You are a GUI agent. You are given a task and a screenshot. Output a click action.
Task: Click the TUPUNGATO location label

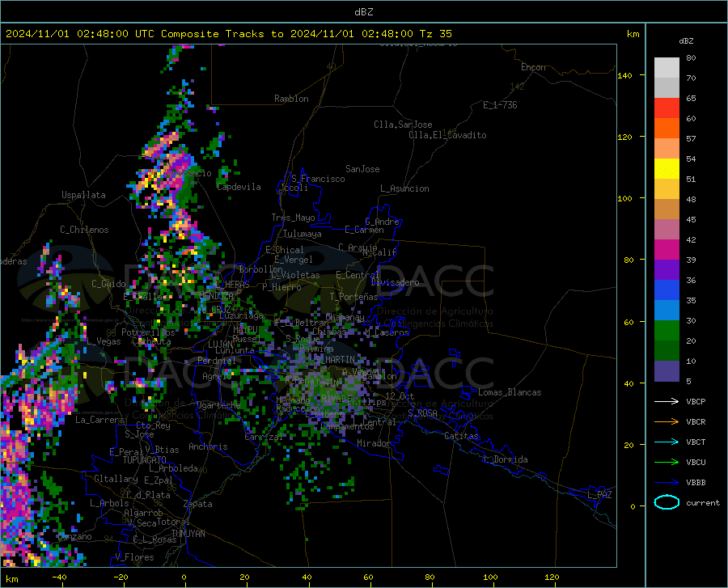pos(145,460)
